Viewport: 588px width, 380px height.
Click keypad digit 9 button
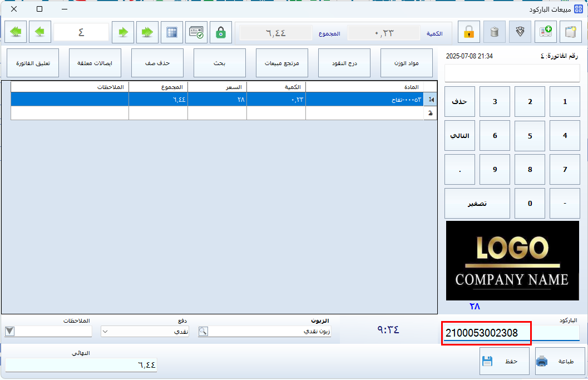(495, 169)
